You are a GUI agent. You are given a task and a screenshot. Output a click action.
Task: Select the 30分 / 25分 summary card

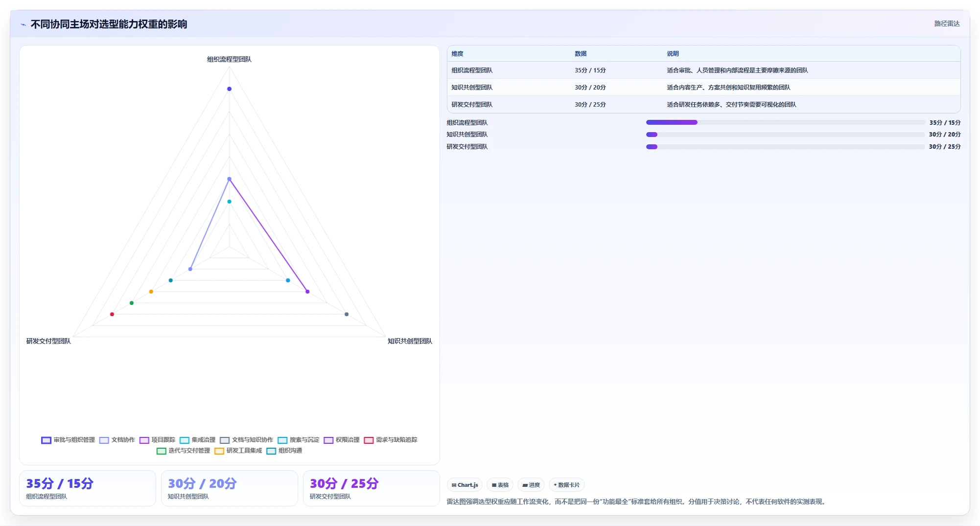point(372,488)
